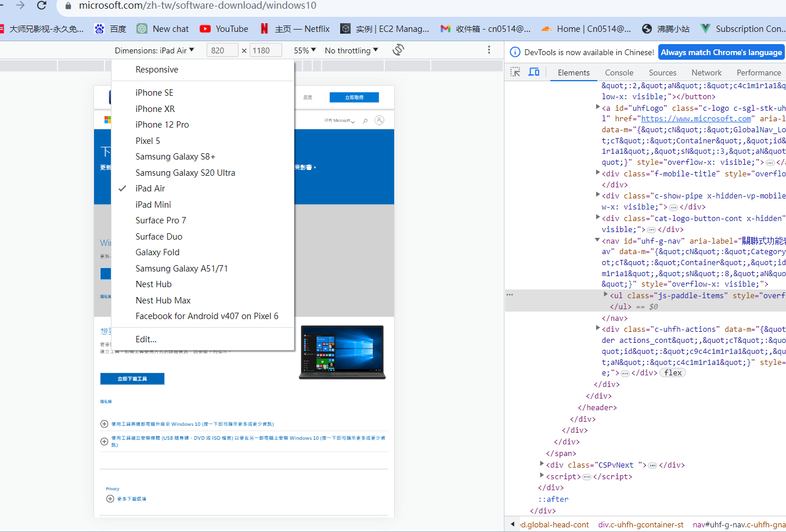Click the Windows 10 laptop image

tap(342, 352)
